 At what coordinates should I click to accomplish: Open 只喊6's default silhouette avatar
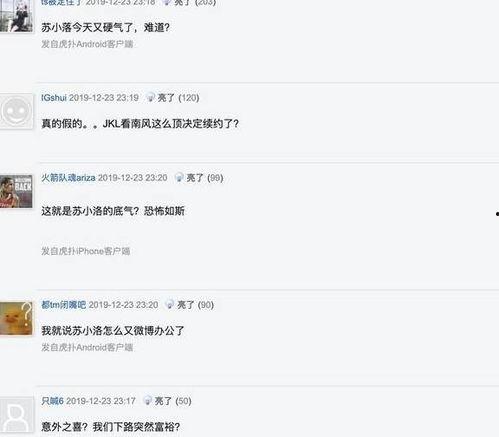pos(17,415)
